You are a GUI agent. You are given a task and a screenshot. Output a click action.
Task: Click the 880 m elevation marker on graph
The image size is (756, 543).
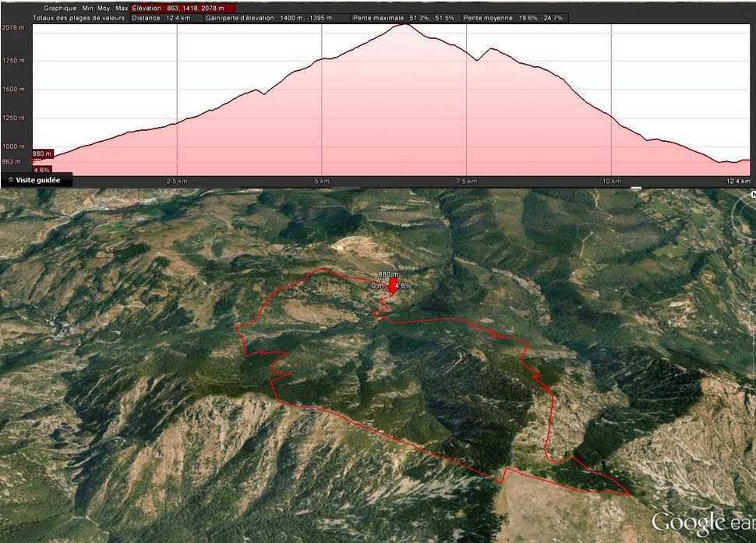[x=42, y=153]
